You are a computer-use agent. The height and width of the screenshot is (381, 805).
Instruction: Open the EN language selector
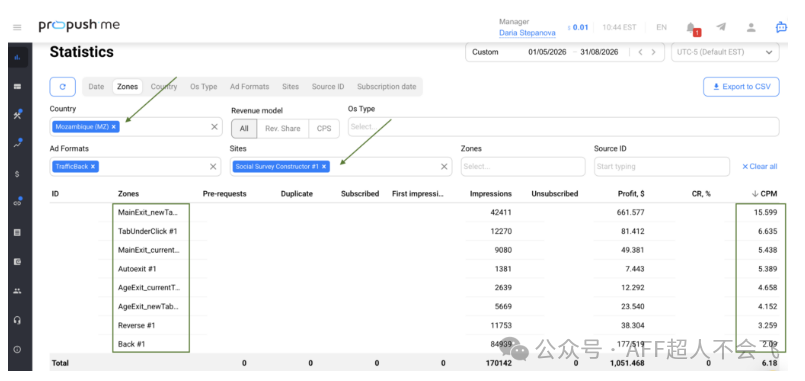pyautogui.click(x=661, y=27)
